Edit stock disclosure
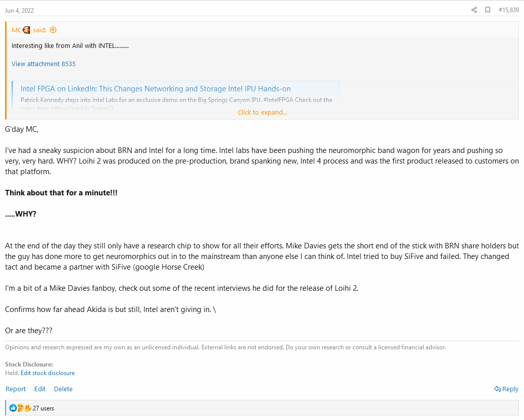This screenshot has width=524, height=420. (x=48, y=373)
